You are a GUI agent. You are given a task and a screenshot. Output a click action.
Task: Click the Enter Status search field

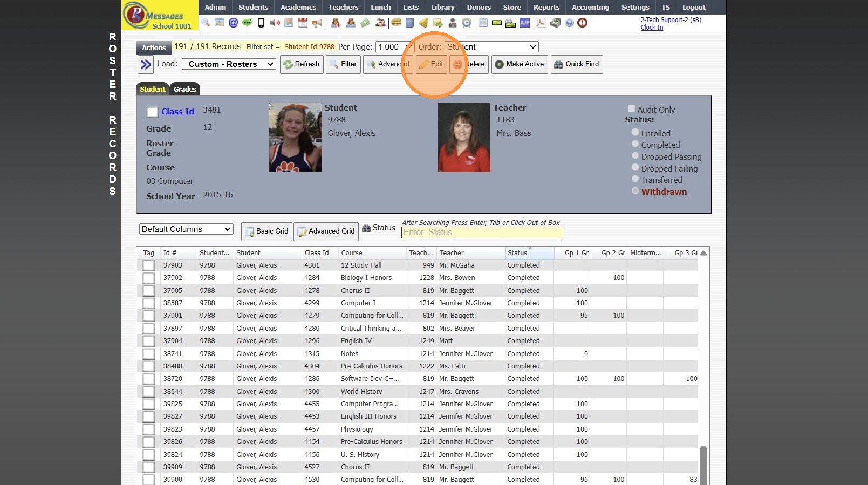click(482, 233)
